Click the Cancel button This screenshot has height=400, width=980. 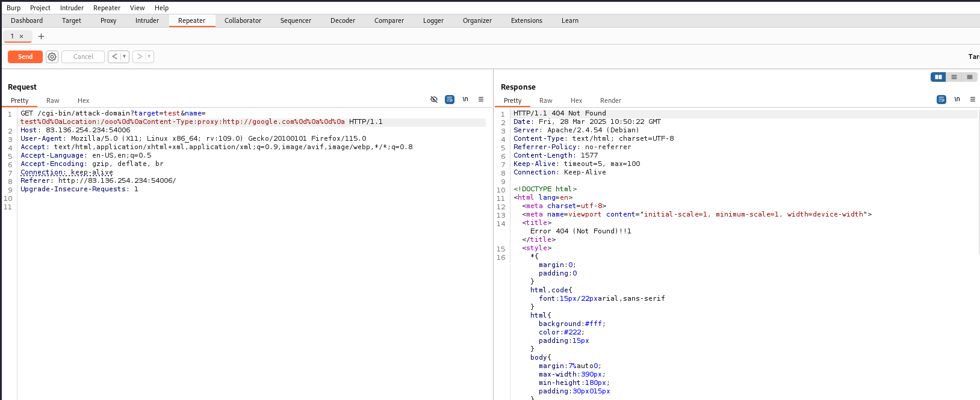coord(83,57)
